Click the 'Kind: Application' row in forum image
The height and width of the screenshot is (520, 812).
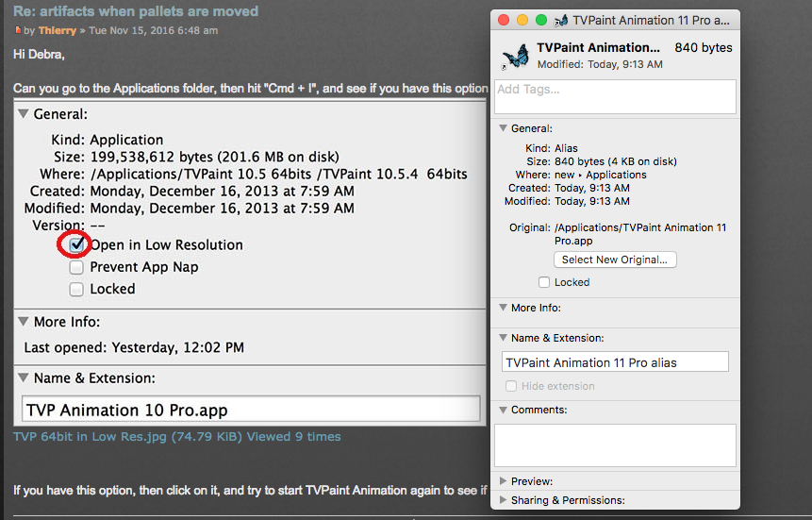tap(107, 140)
